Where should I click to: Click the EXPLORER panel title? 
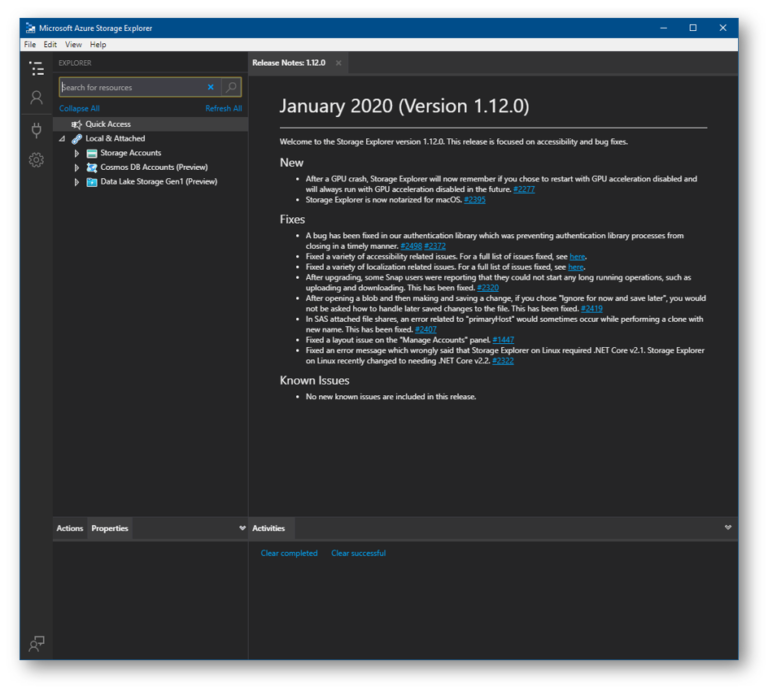point(75,63)
